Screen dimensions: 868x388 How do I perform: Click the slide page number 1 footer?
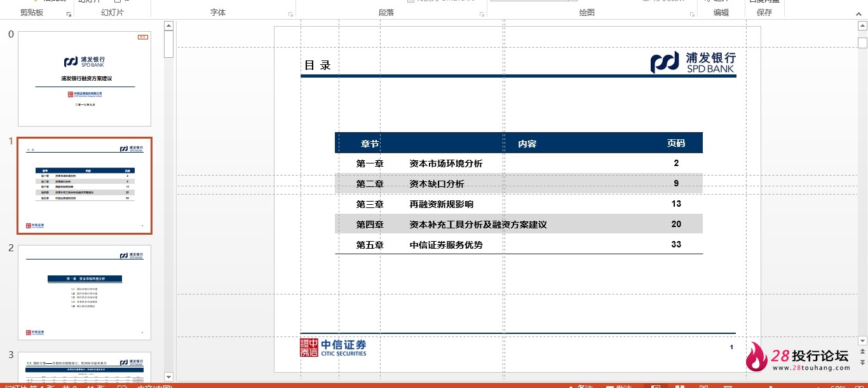pyautogui.click(x=731, y=347)
